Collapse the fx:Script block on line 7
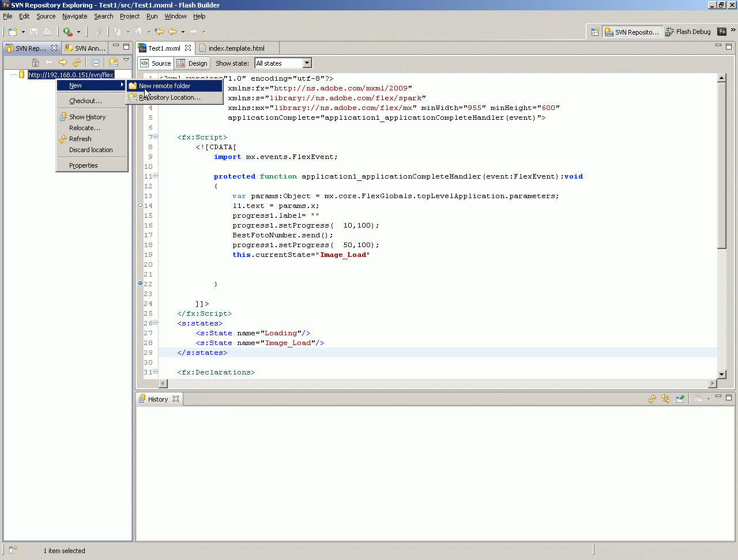The width and height of the screenshot is (738, 560). 156,137
